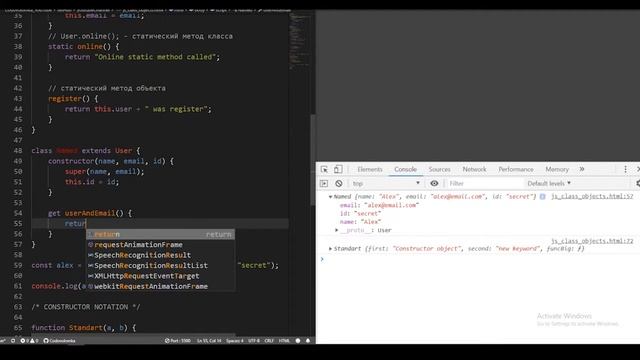This screenshot has height=360, width=640.
Task: Click the UTF-8 encoding status item
Action: pyautogui.click(x=254, y=341)
